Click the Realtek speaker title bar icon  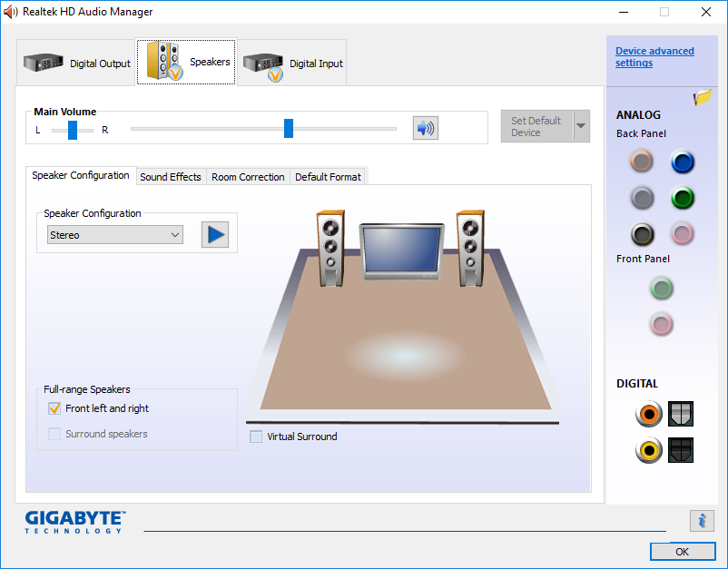point(10,12)
